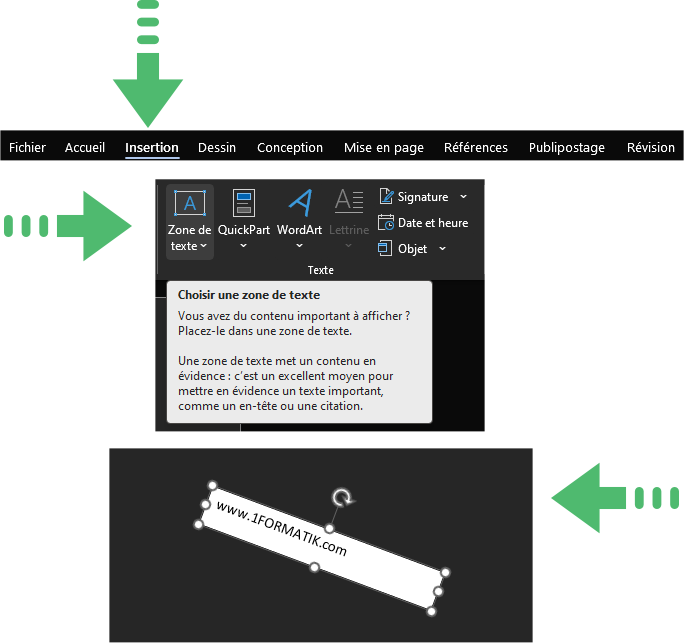Go to the Références tab
The height and width of the screenshot is (643, 684).
(x=475, y=147)
